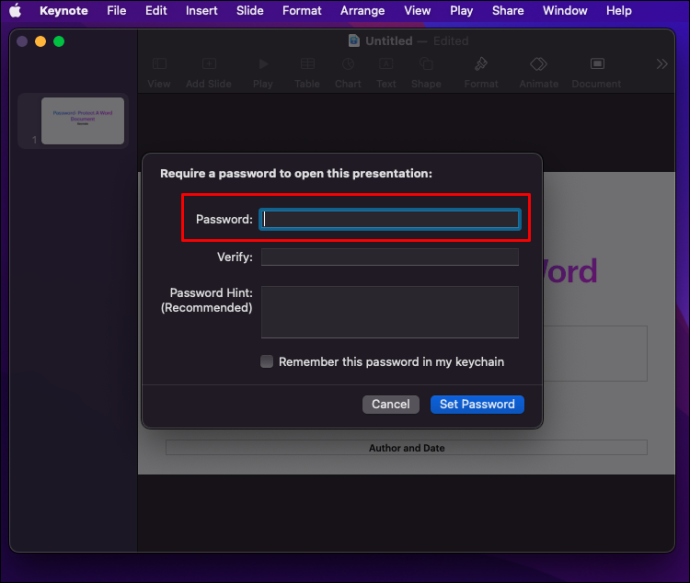Open the Document inspector icon
Screen dimensions: 690x583
click(x=597, y=64)
